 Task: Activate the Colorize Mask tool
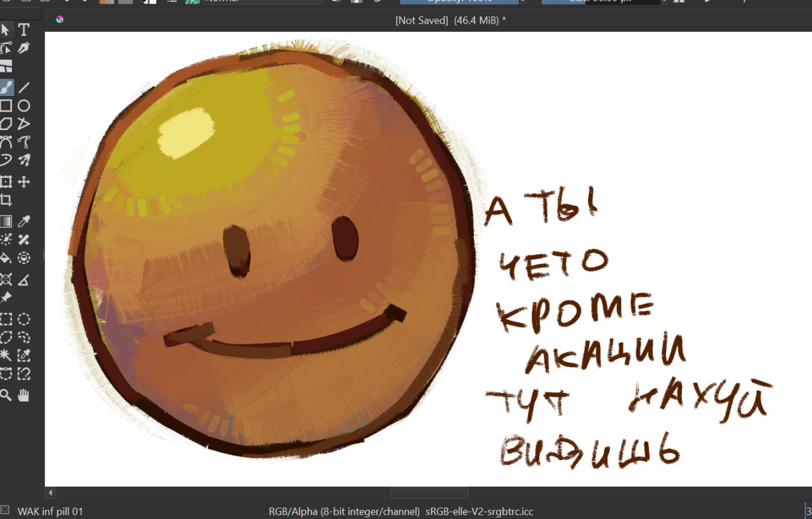point(6,239)
